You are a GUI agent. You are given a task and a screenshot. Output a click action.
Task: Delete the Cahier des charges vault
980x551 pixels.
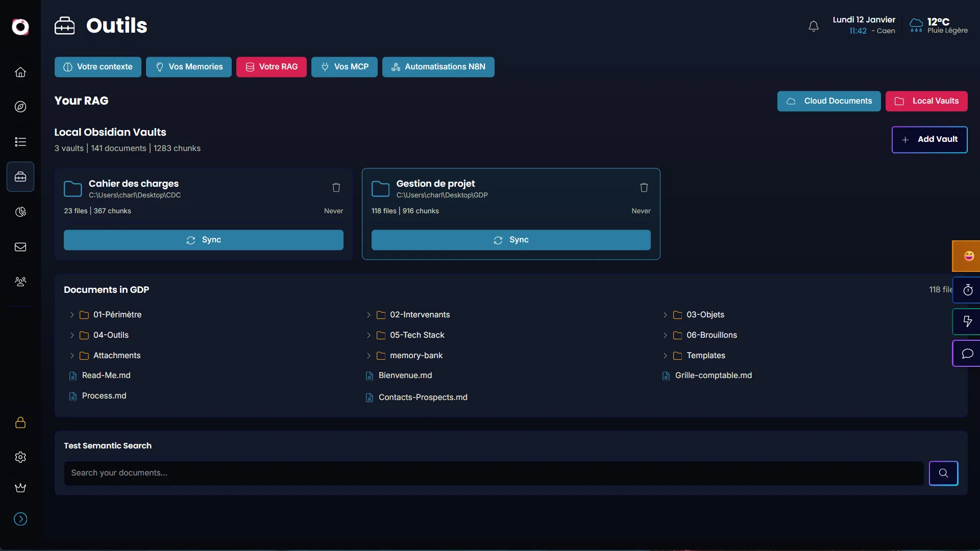point(336,188)
